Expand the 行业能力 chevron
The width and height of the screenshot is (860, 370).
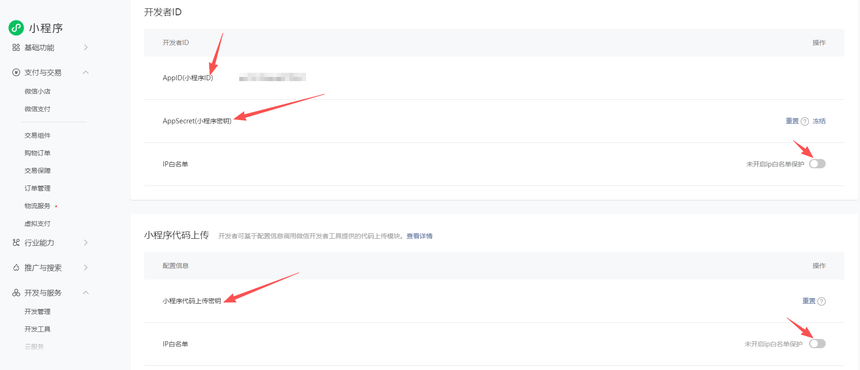86,242
